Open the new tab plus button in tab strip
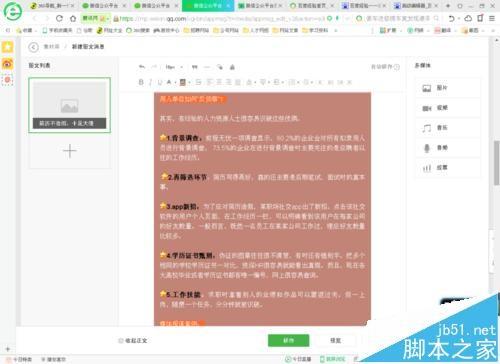 [448, 6]
